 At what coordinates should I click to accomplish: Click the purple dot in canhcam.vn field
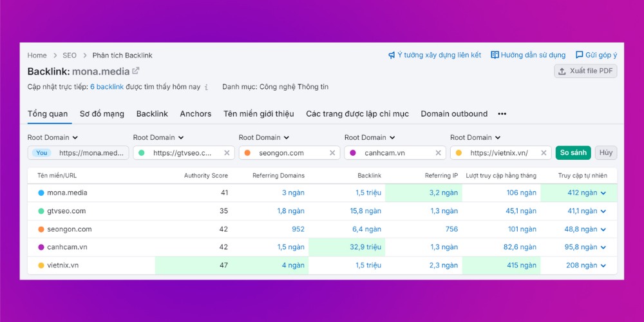(x=353, y=153)
